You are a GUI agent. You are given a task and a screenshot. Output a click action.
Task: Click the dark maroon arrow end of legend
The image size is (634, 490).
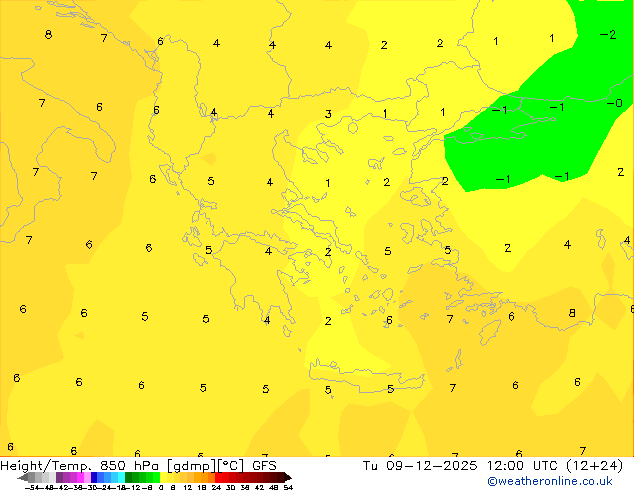288,477
